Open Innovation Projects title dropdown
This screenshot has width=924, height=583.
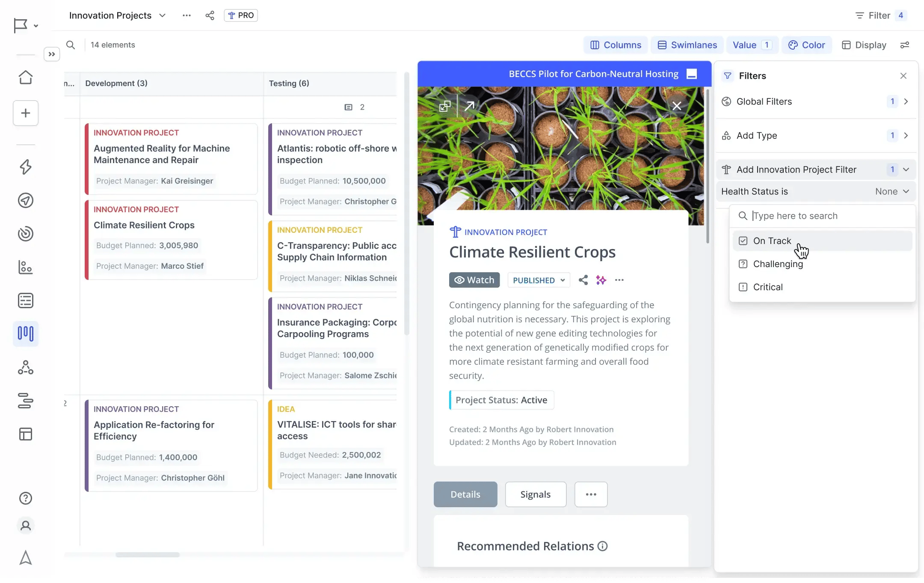tap(162, 15)
